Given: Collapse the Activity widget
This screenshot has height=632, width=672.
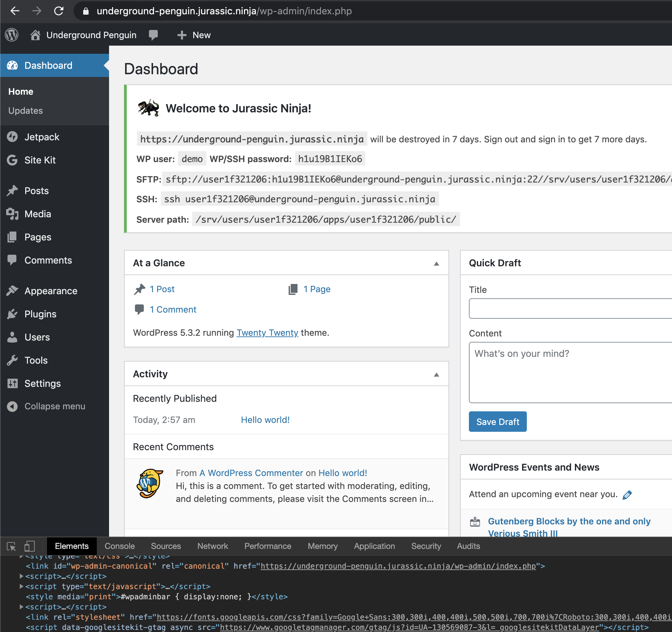Looking at the screenshot, I should (436, 374).
